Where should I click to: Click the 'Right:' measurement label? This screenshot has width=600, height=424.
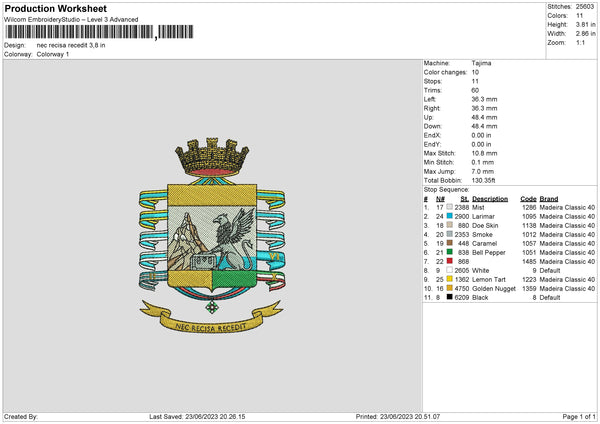432,108
